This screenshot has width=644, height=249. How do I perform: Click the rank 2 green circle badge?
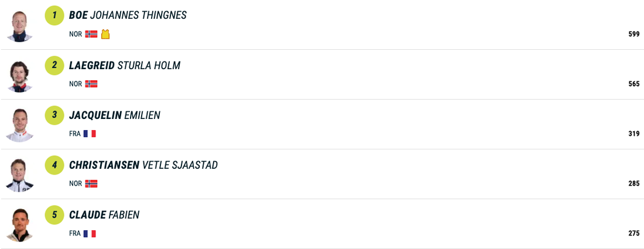coord(54,66)
